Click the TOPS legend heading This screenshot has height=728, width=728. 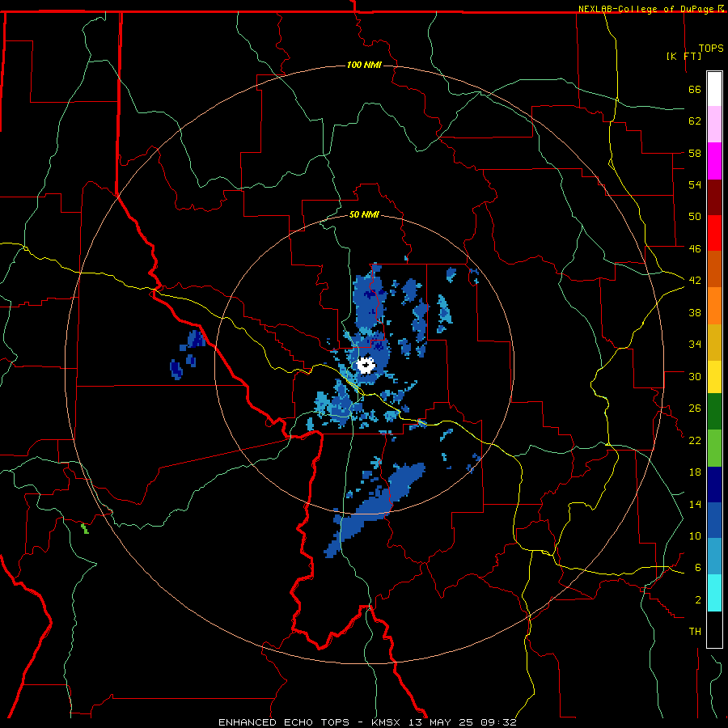pyautogui.click(x=711, y=48)
